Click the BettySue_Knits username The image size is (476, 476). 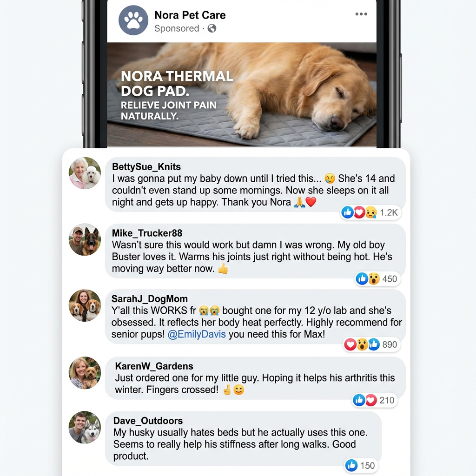pos(146,167)
